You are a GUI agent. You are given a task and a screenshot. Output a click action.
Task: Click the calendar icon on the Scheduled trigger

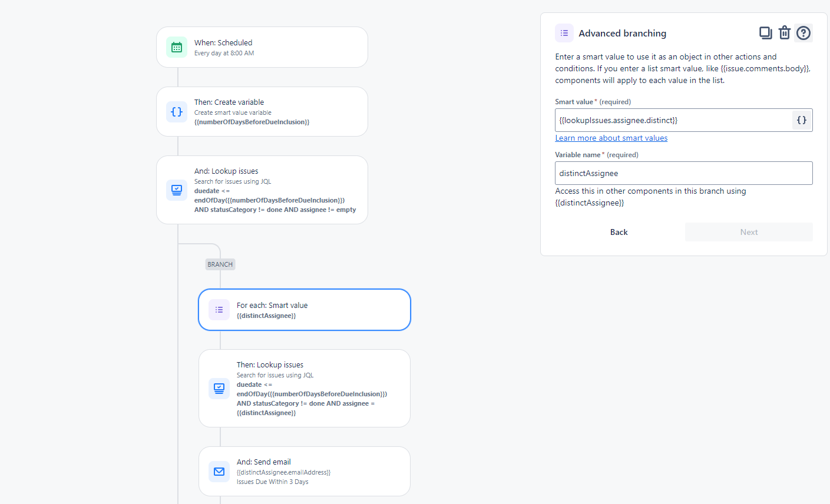pyautogui.click(x=177, y=47)
